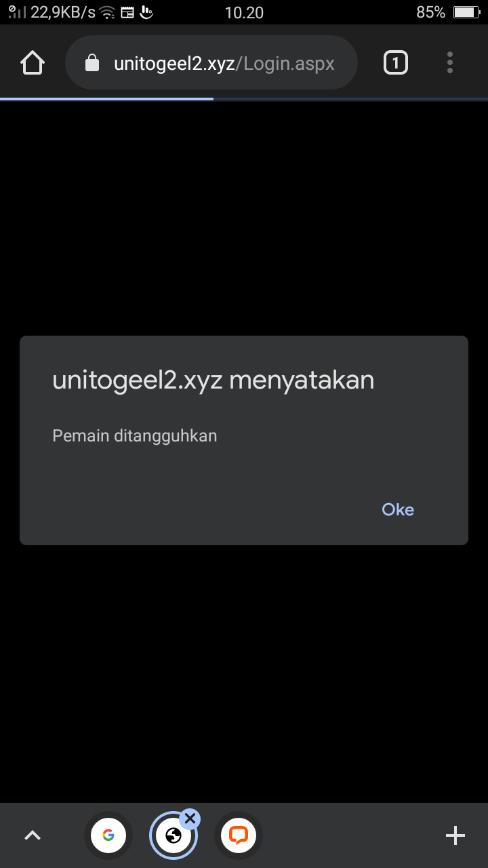Click the 'unitogeel2.xyz menyatakan' dialog title
Image resolution: width=488 pixels, height=868 pixels.
coord(213,380)
